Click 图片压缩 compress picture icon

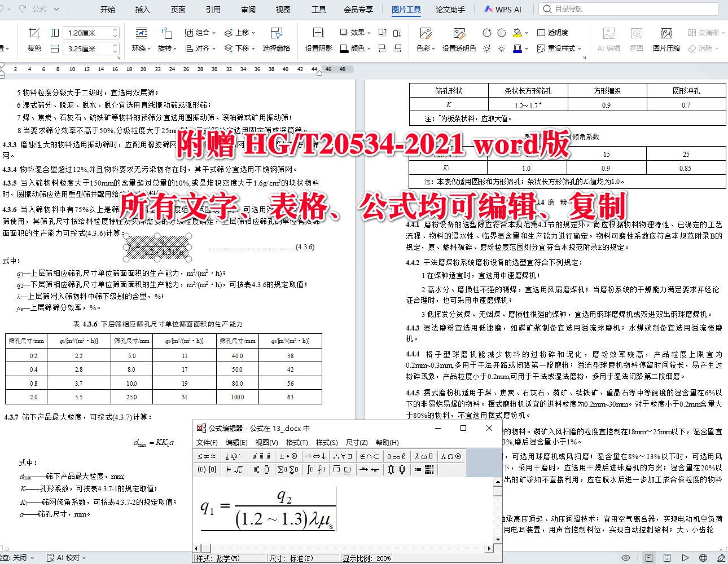[666, 39]
